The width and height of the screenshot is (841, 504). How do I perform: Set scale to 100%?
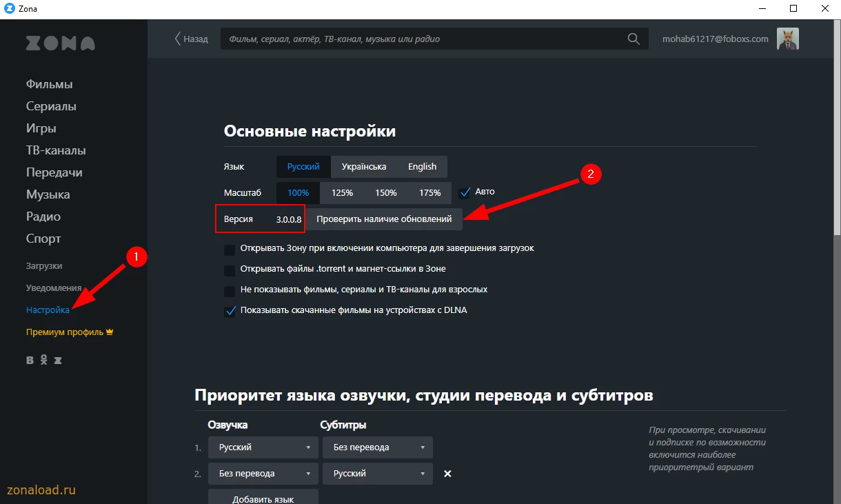click(298, 193)
